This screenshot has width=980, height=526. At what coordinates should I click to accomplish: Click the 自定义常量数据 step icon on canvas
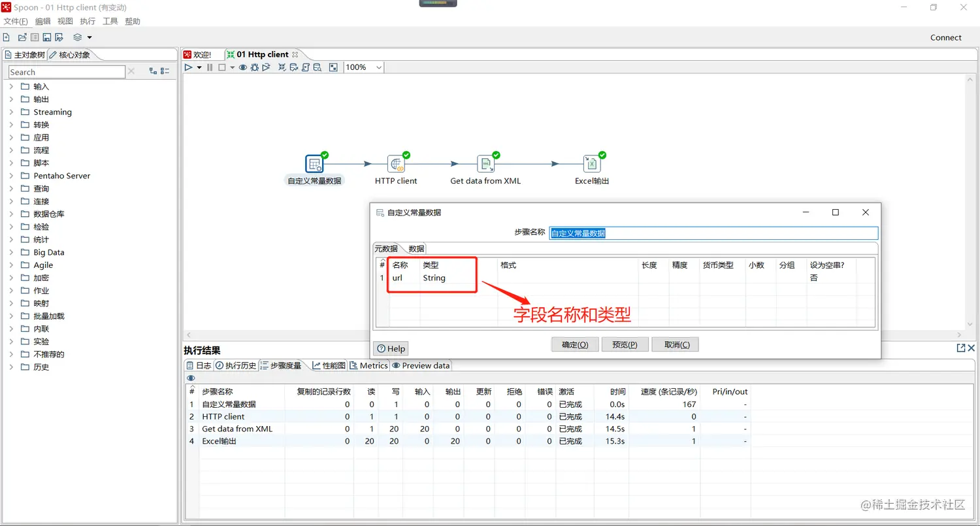(x=314, y=163)
